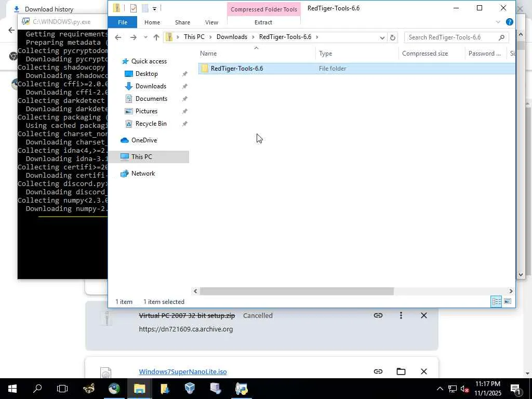
Task: Click the horizontal scrollbar thumb in file list
Action: point(297,291)
